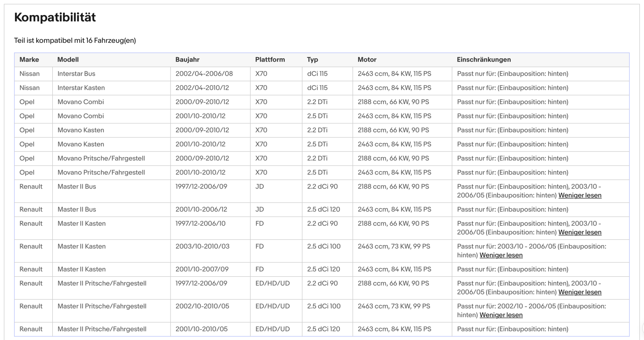
Task: Click the 'Kompatibilität' heading
Action: click(55, 17)
